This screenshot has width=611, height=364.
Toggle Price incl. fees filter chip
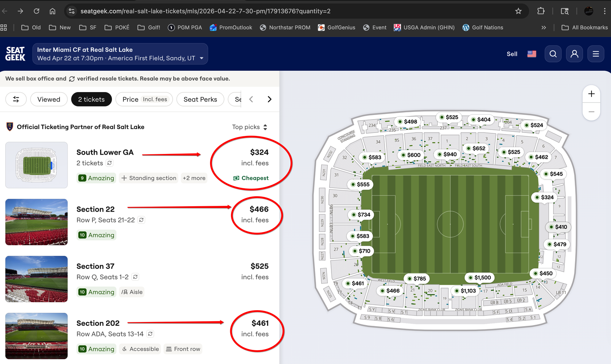144,99
